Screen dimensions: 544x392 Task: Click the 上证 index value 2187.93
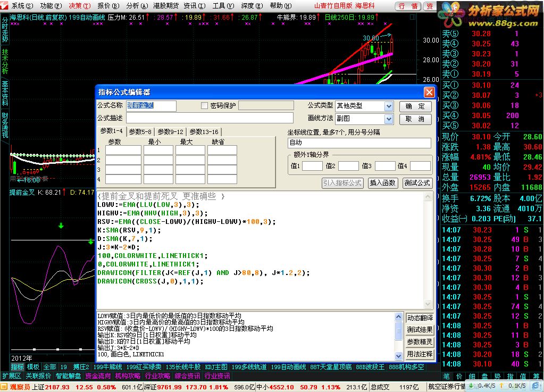click(57, 387)
